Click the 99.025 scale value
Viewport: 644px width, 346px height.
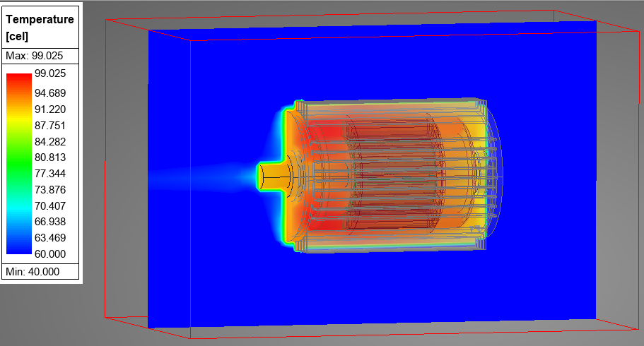click(x=50, y=73)
